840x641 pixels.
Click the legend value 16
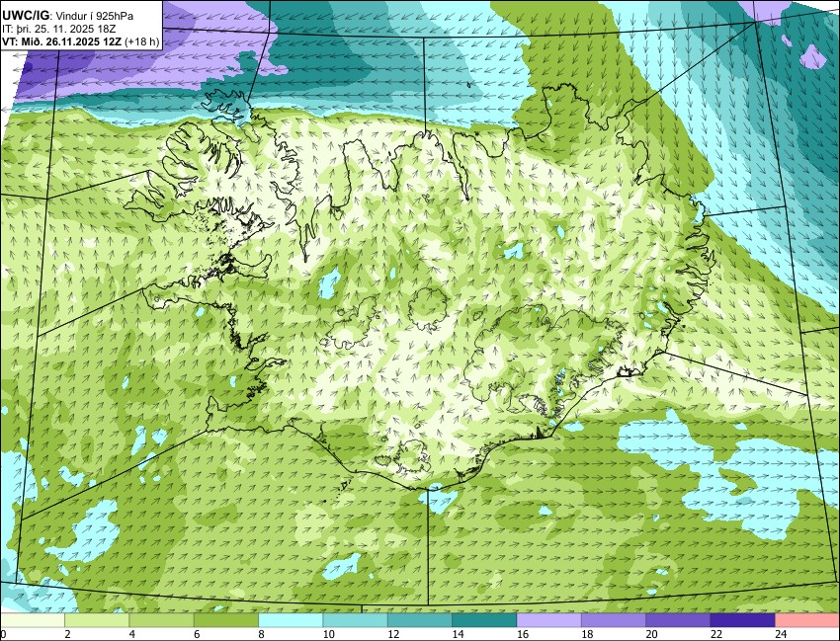(523, 634)
